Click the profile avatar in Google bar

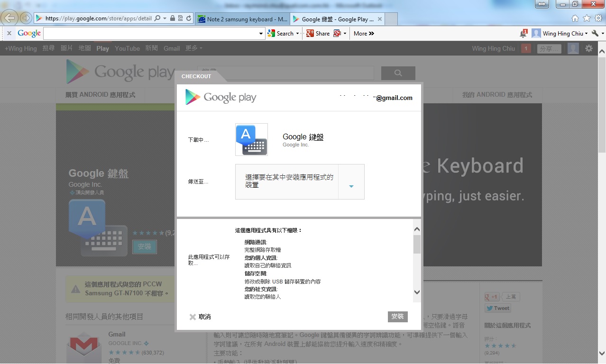click(573, 48)
